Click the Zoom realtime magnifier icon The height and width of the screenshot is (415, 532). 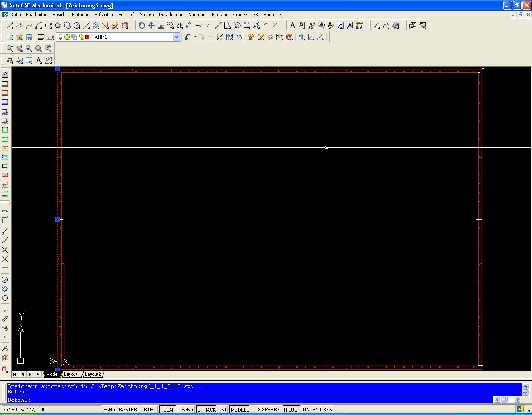pos(10,48)
